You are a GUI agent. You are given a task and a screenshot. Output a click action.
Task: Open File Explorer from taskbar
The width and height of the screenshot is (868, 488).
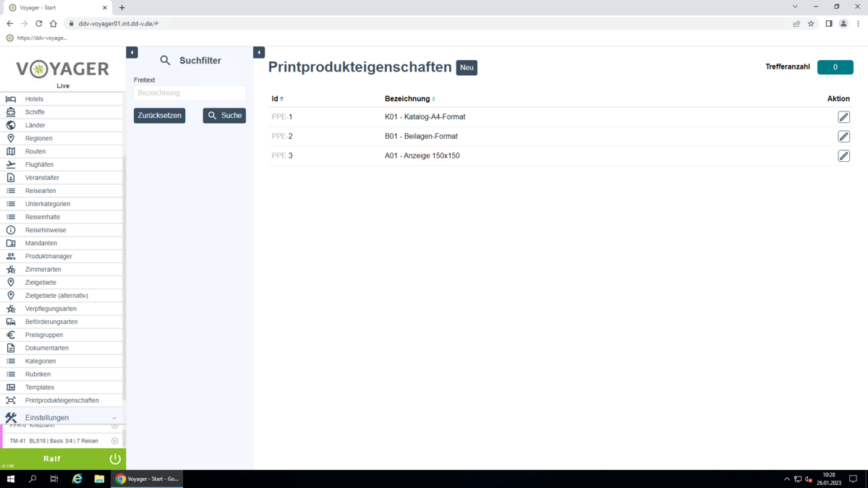coord(99,479)
